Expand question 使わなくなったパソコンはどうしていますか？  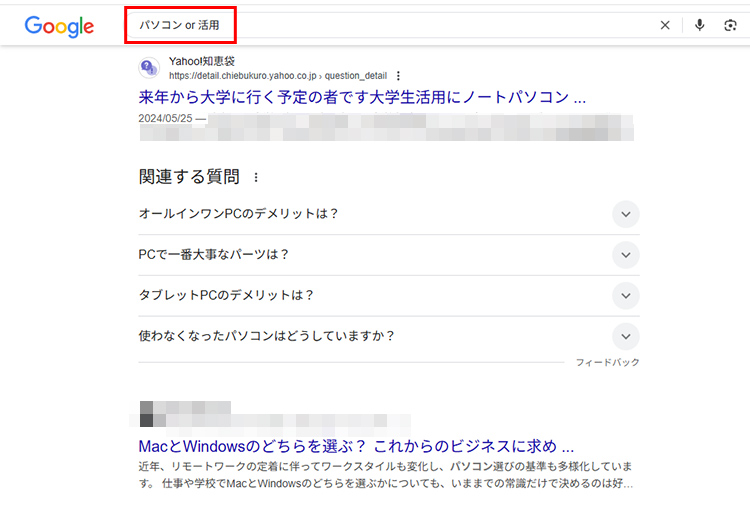(625, 336)
